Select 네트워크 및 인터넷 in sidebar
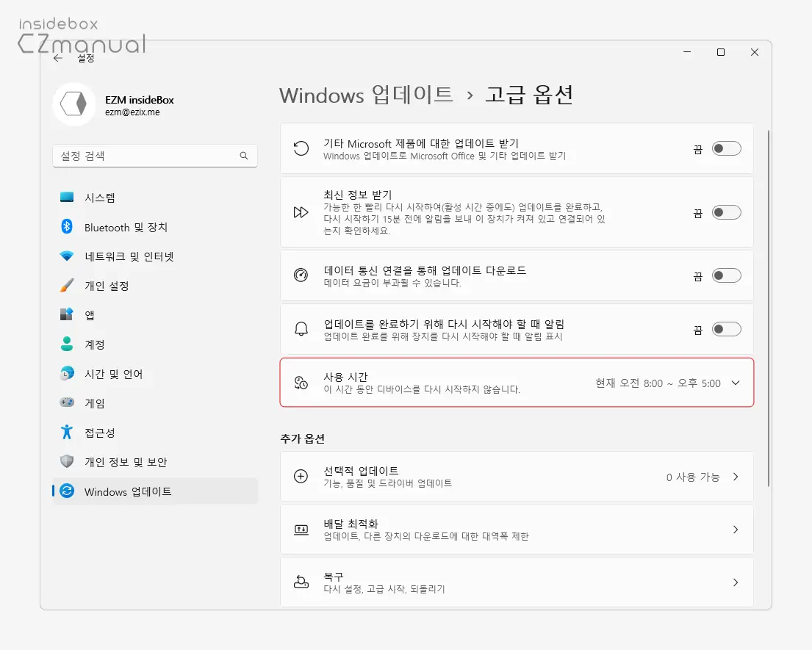 (155, 256)
